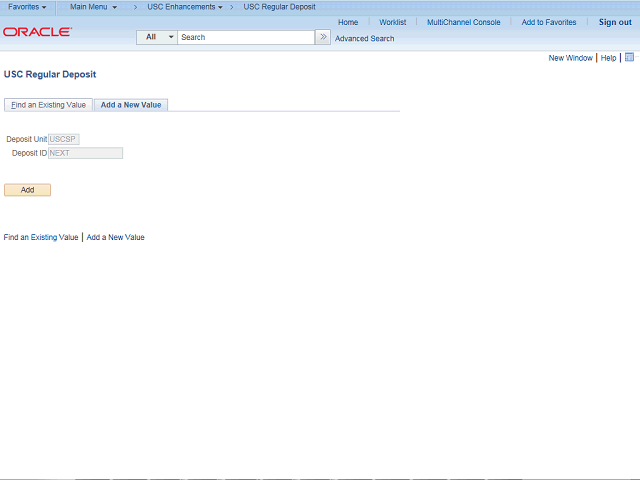The height and width of the screenshot is (480, 640).
Task: Click the Deposit Unit field
Action: tap(64, 139)
